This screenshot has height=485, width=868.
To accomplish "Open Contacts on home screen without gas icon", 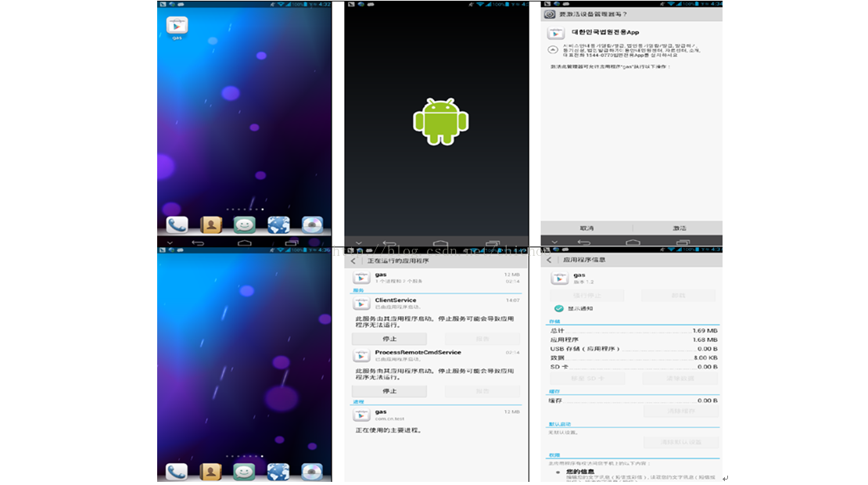I will pyautogui.click(x=211, y=471).
